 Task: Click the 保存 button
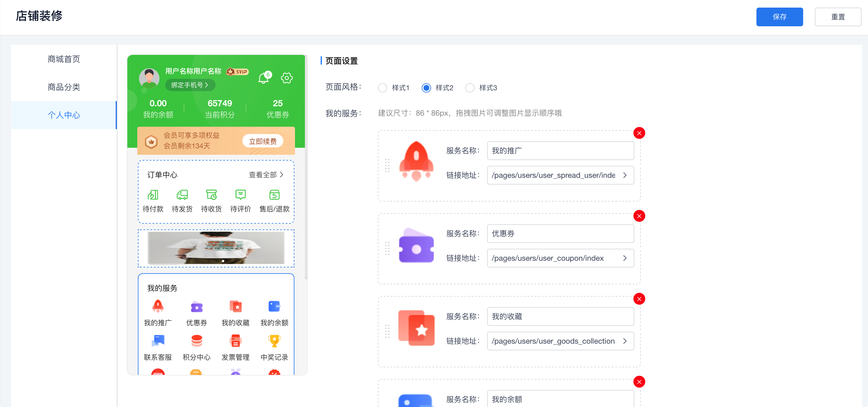click(x=780, y=17)
